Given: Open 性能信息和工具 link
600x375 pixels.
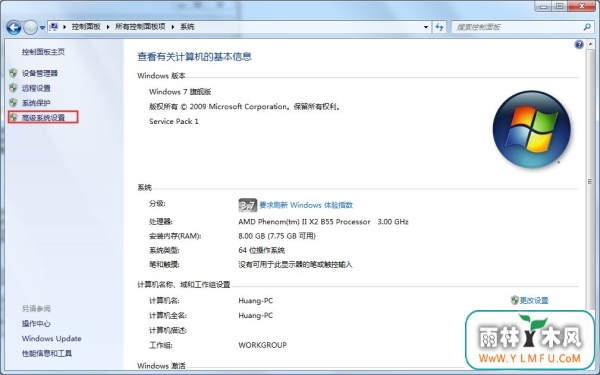Looking at the screenshot, I should tap(47, 353).
